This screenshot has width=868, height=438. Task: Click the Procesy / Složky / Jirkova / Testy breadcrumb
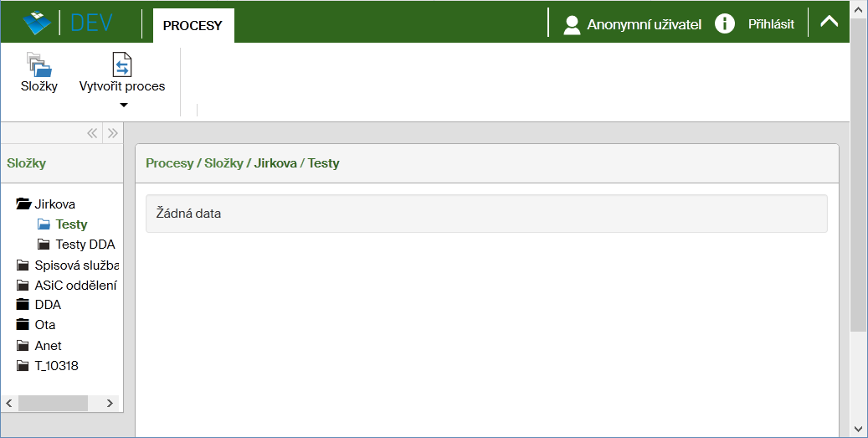(243, 163)
